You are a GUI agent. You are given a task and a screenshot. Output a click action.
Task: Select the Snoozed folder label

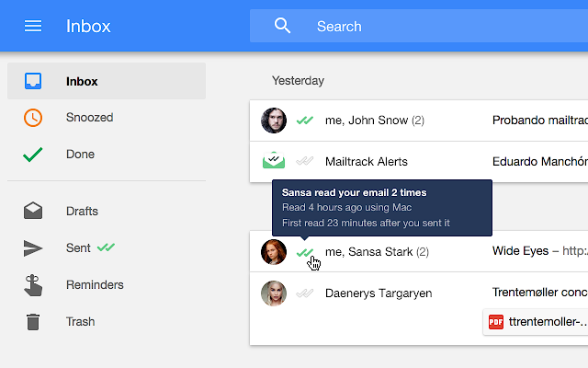coord(90,118)
